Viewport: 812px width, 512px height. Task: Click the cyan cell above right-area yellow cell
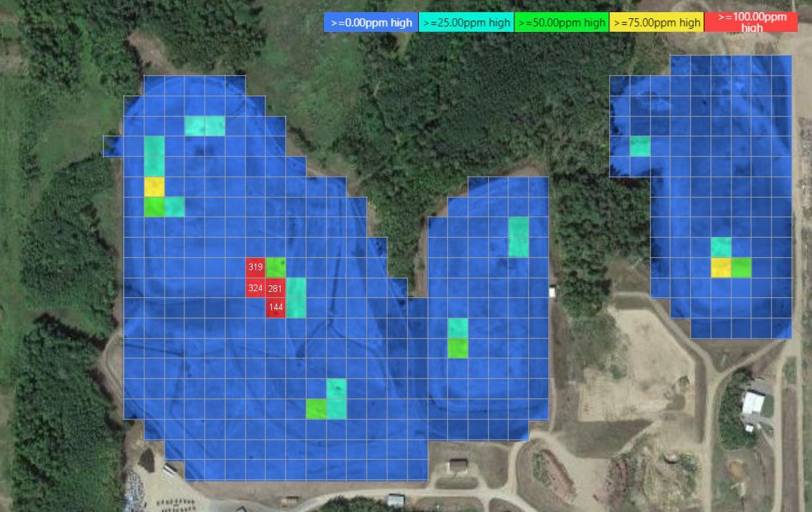(x=721, y=247)
